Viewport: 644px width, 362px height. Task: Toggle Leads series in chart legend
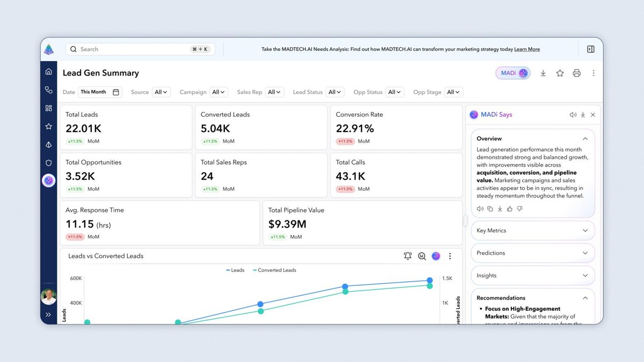(x=235, y=270)
